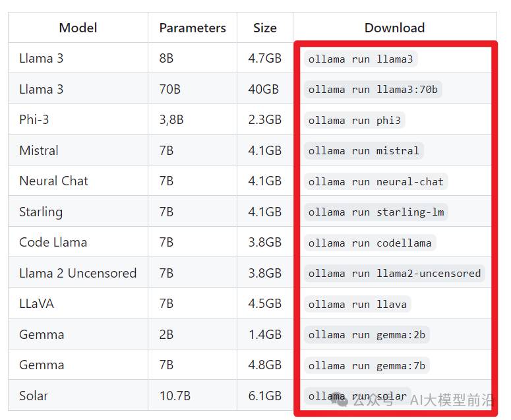Click the 'ollama run mistral' code
Screen dimensions: 511x420
[363, 150]
